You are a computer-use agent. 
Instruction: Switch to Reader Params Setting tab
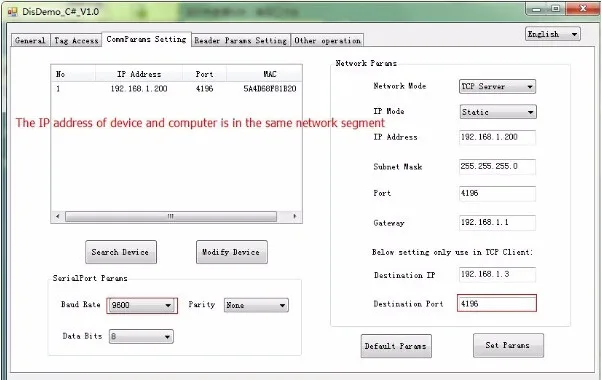click(x=241, y=40)
